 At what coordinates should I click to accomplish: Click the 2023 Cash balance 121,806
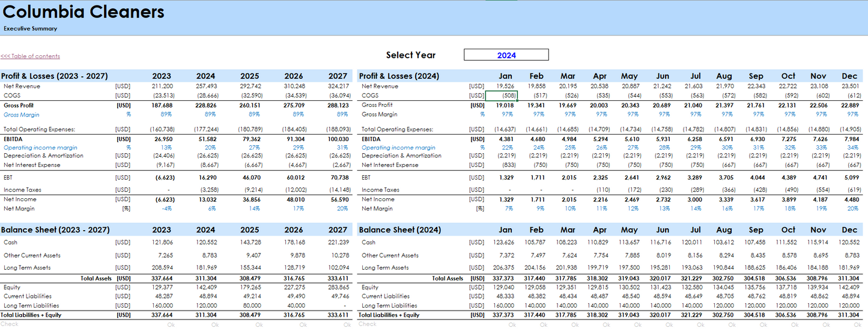coord(162,243)
